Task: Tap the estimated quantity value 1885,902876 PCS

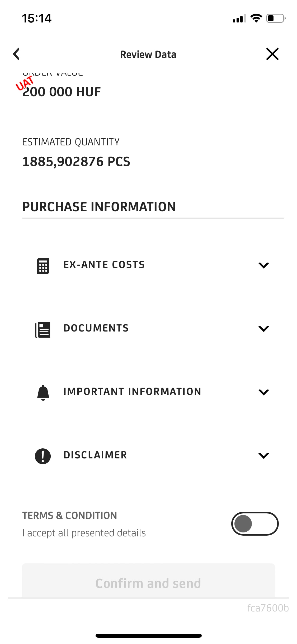Action: (x=76, y=162)
